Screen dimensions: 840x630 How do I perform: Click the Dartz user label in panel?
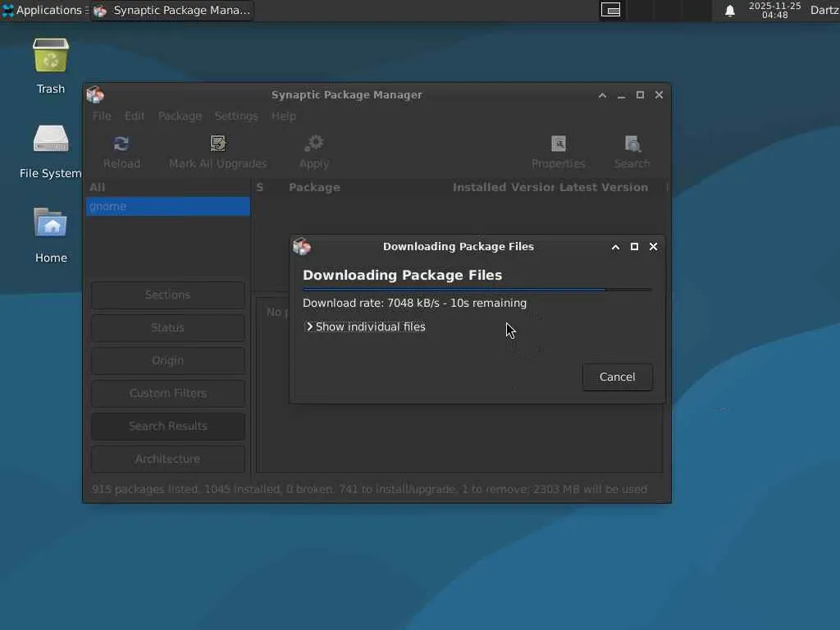click(x=824, y=10)
